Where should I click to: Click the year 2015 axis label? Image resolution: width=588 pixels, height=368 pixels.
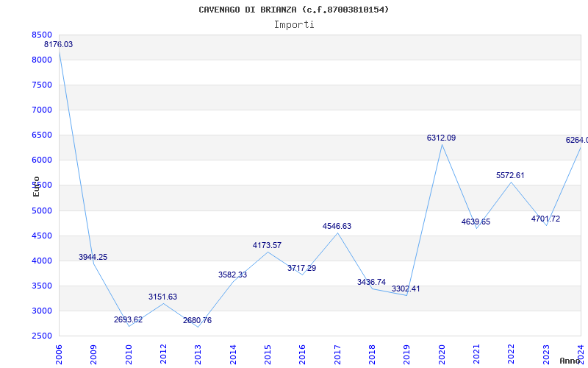[268, 355]
